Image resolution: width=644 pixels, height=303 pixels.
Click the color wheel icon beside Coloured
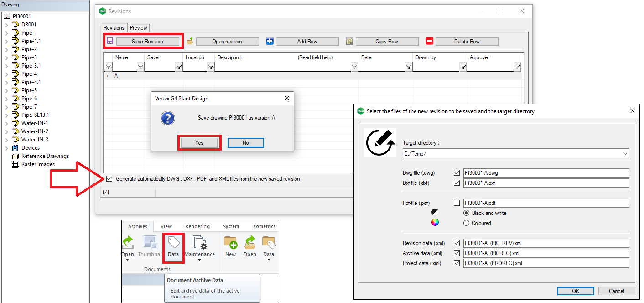(x=435, y=223)
